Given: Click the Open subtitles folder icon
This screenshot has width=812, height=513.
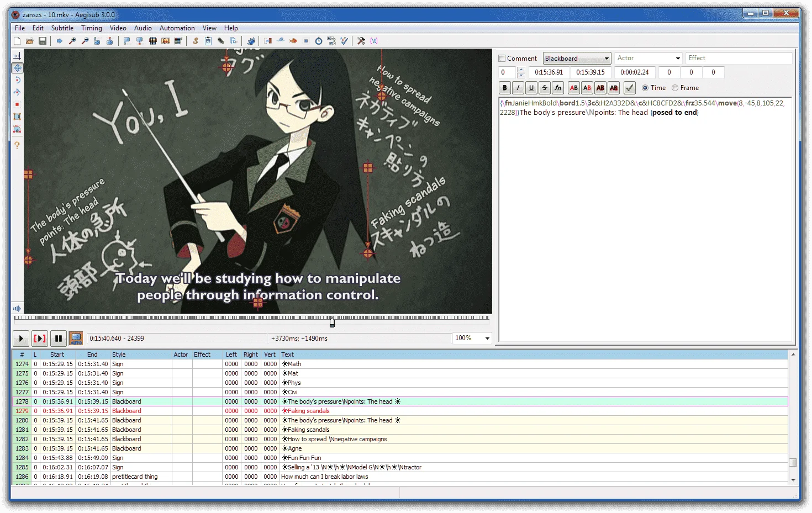Looking at the screenshot, I should point(30,41).
